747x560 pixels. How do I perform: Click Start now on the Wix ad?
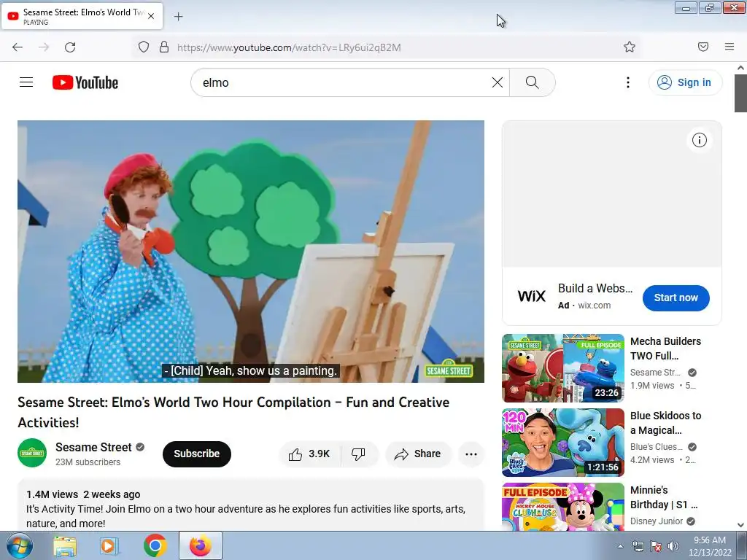676,297
